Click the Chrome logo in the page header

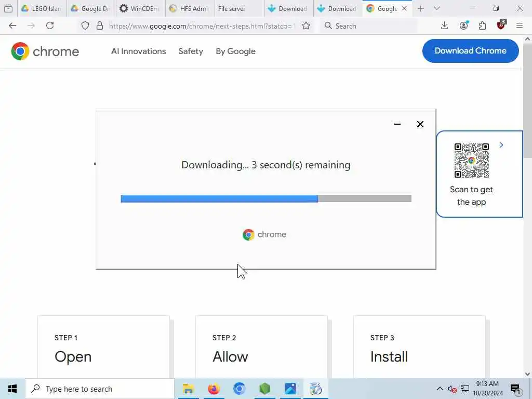[45, 51]
